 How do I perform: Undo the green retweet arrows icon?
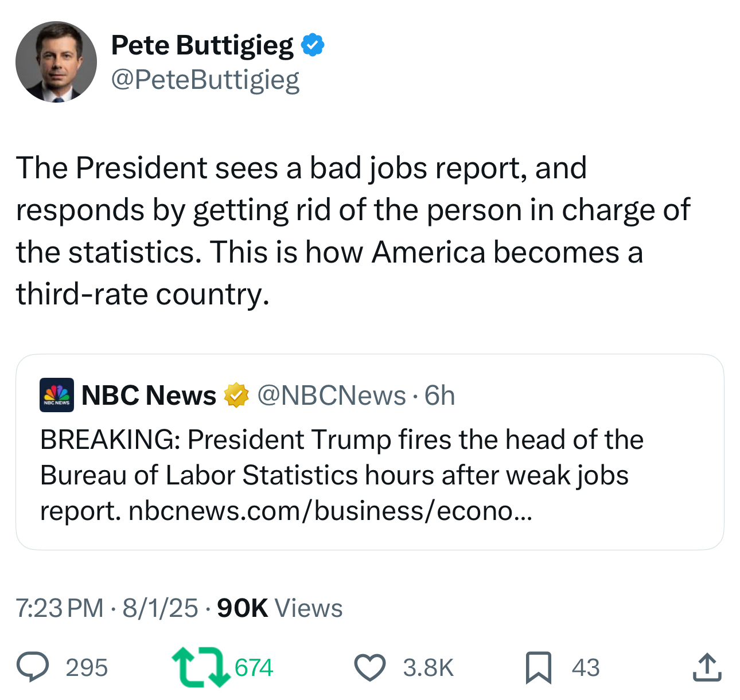point(197,667)
